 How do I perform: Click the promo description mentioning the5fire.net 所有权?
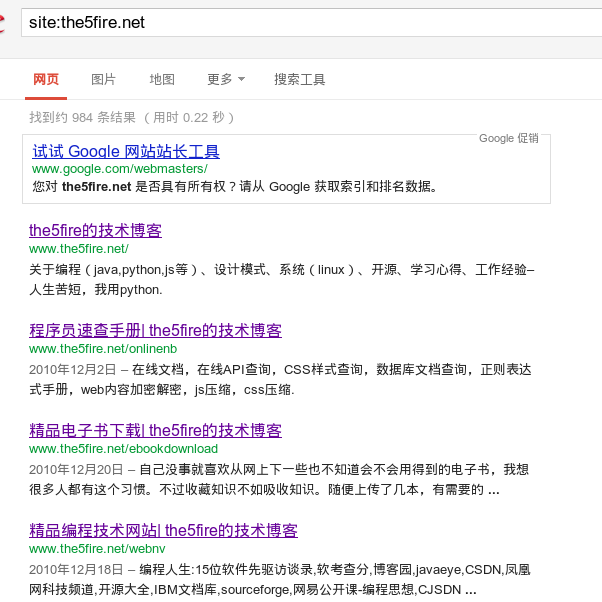[235, 187]
